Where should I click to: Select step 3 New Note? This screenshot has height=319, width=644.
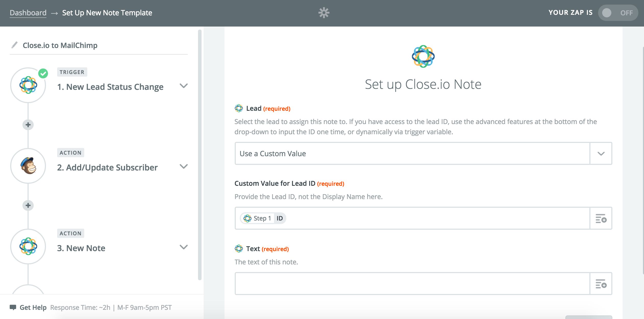click(81, 248)
